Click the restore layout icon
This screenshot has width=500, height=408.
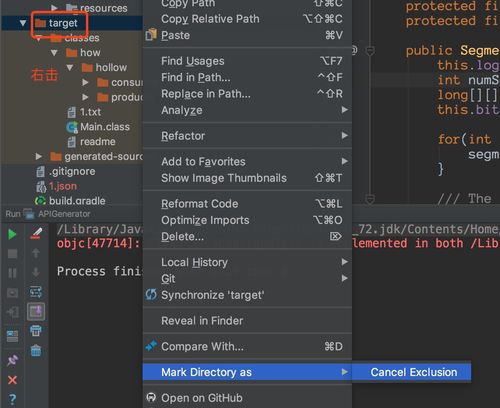[x=12, y=336]
